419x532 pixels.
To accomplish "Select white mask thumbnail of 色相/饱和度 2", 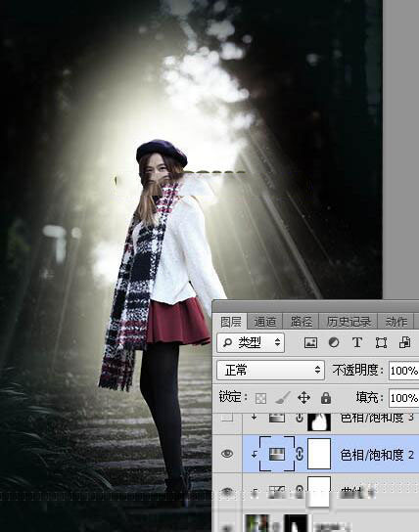I will pyautogui.click(x=319, y=454).
